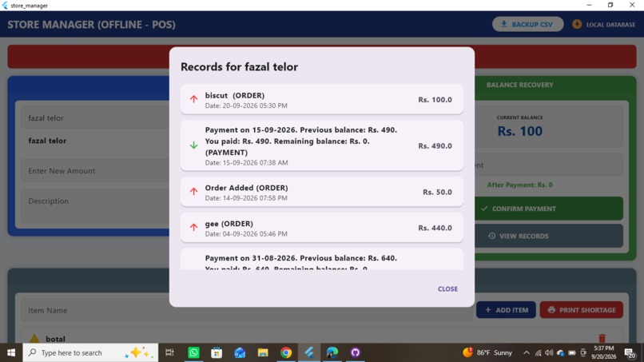Click the taskbar search box
Image resolution: width=644 pixels, height=362 pixels.
point(90,352)
